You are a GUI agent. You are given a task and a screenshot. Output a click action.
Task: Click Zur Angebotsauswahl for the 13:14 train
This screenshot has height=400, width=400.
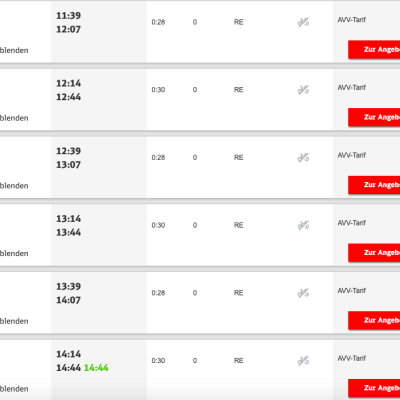click(374, 253)
